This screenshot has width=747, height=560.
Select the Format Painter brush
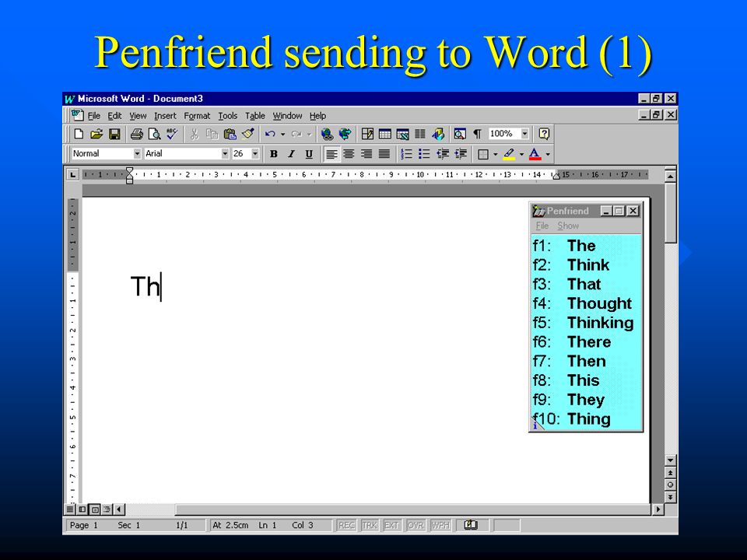tap(248, 135)
